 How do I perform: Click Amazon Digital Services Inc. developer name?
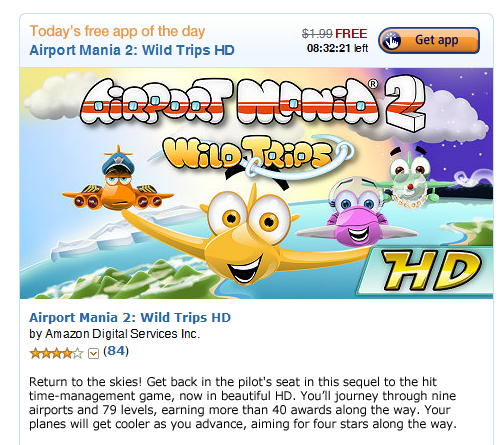click(x=123, y=334)
